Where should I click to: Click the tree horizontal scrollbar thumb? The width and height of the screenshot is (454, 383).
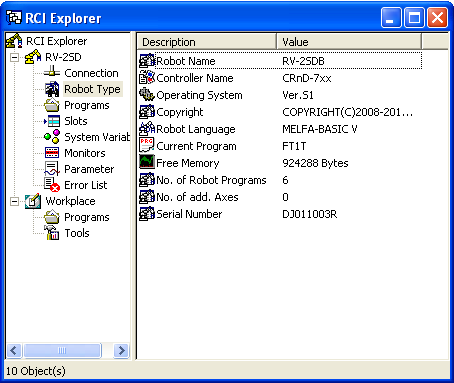click(62, 351)
